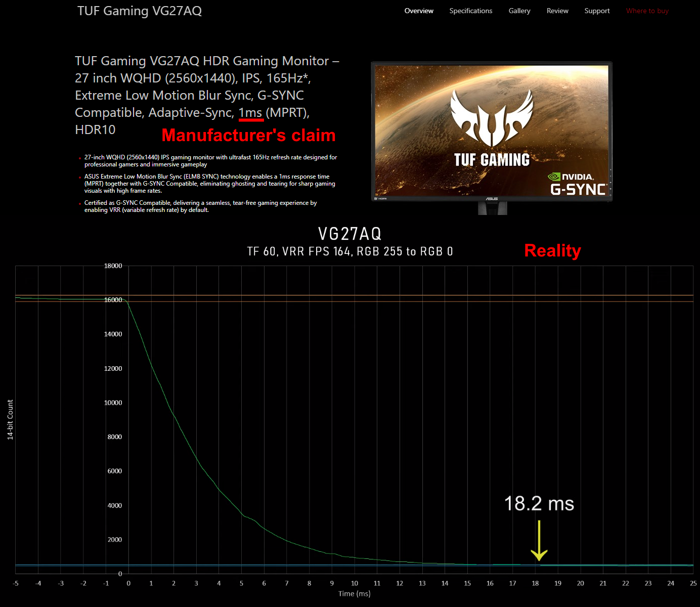
Task: Click the Extreme Low Motion Blur Sync headline line
Action: (189, 96)
